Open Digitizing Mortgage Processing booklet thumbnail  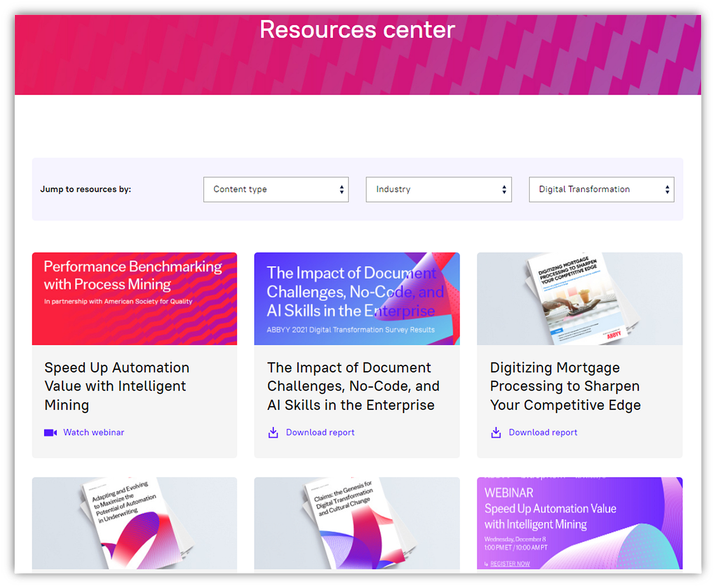coord(579,299)
